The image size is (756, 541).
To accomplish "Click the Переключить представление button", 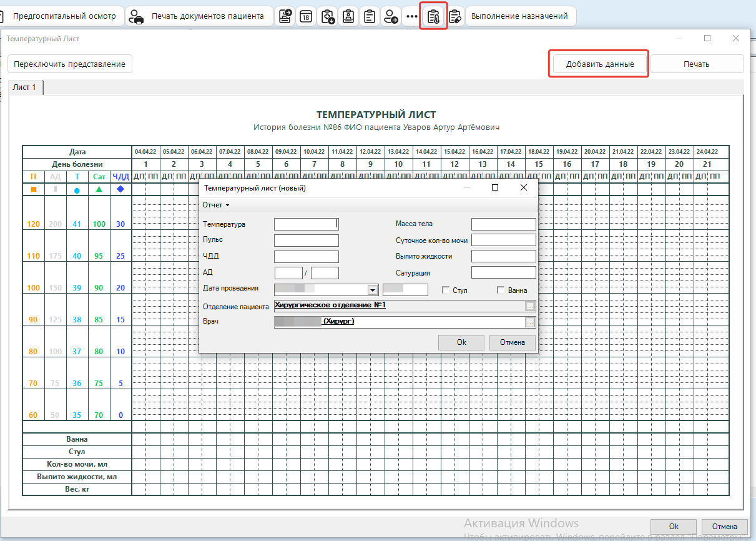I will [70, 64].
